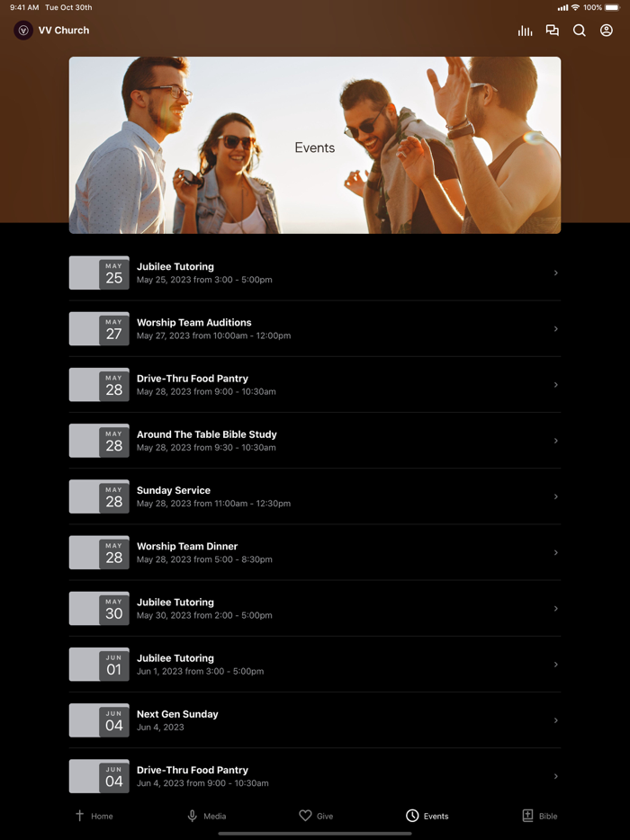Switch to the Bible tab label
This screenshot has height=840, width=630.
coord(548,816)
